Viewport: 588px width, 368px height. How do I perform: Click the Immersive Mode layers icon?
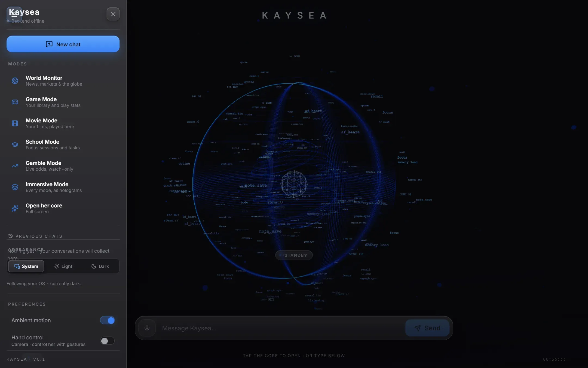tap(15, 187)
